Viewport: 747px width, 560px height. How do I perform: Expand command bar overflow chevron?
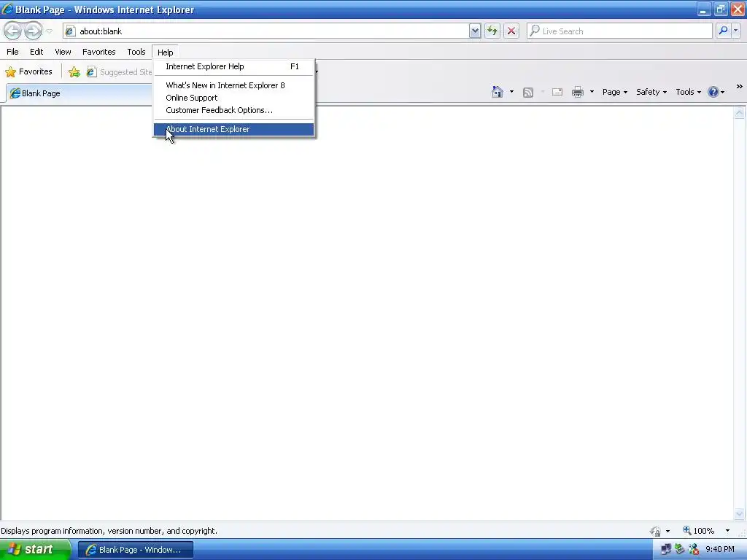pyautogui.click(x=740, y=87)
